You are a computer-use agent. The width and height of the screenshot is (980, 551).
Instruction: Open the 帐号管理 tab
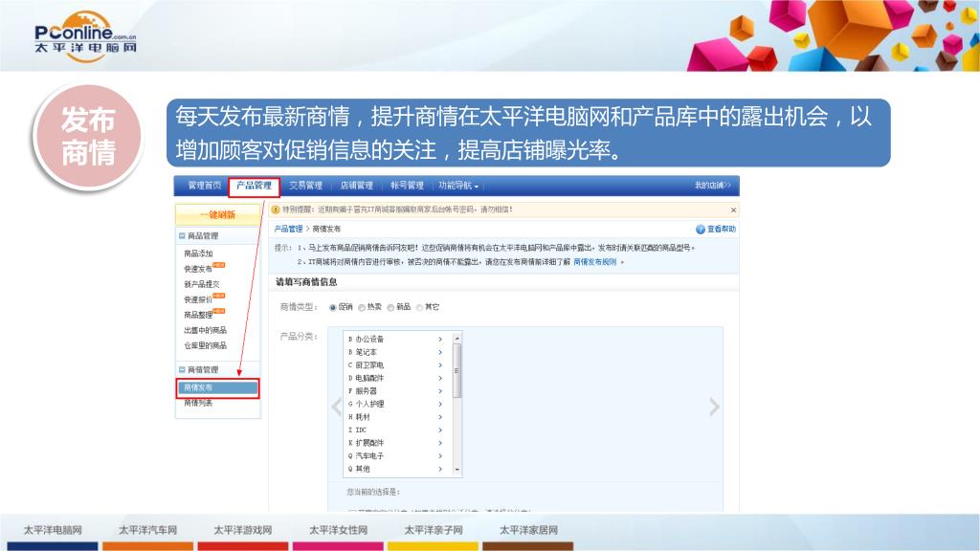[x=407, y=186]
